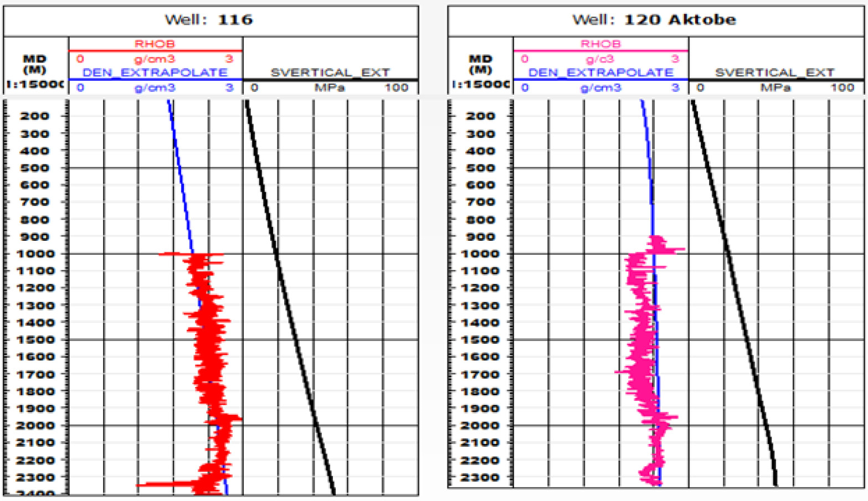
Task: Select the Well: 120 Aktobe title header
Action: 654,20
